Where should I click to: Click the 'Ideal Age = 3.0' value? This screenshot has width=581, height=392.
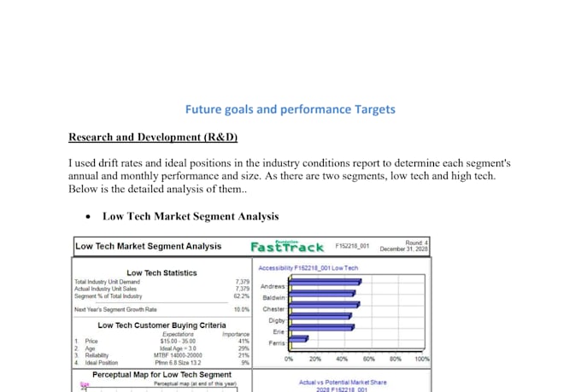(x=178, y=348)
